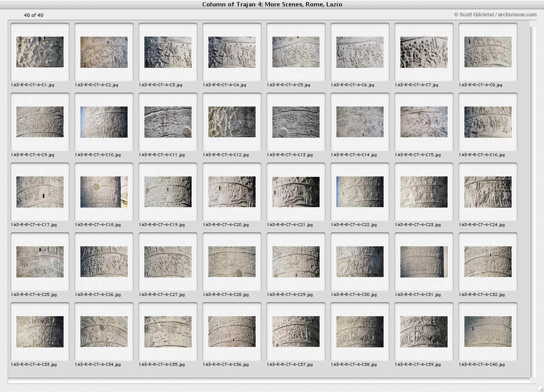Open thumbnail 1A3-R-R-CT-4-C10.jpg

pyautogui.click(x=104, y=122)
